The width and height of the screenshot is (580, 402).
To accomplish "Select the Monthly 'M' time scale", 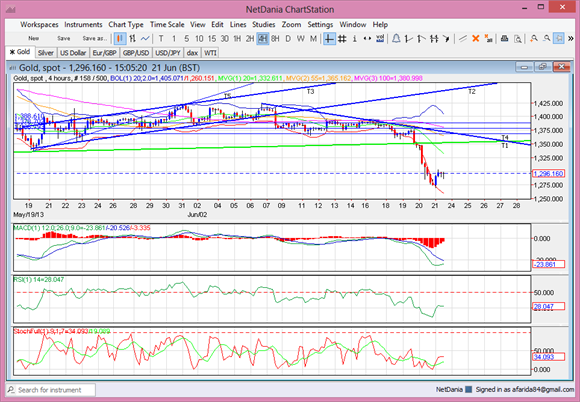I will 313,38.
